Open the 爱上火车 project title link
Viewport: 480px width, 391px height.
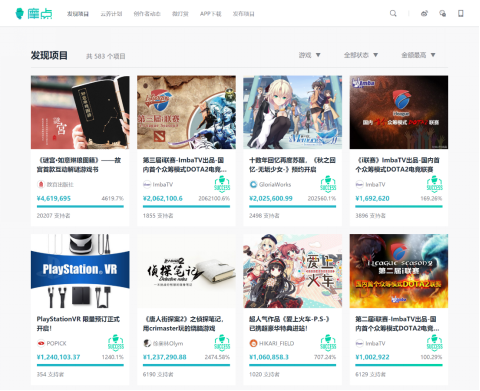289,324
